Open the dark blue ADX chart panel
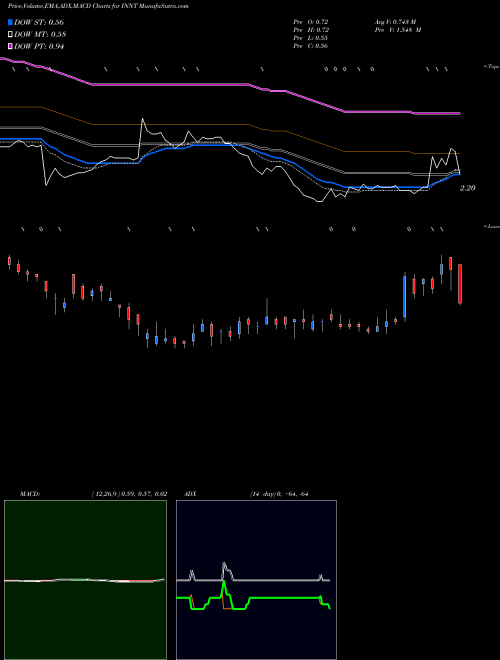Viewport: 500px width, 660px height. point(256,580)
